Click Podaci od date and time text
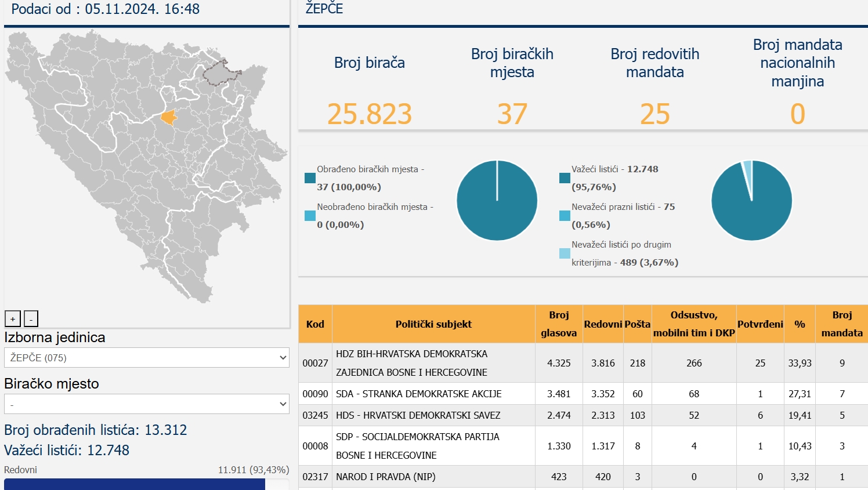This screenshot has width=868, height=490. click(106, 9)
